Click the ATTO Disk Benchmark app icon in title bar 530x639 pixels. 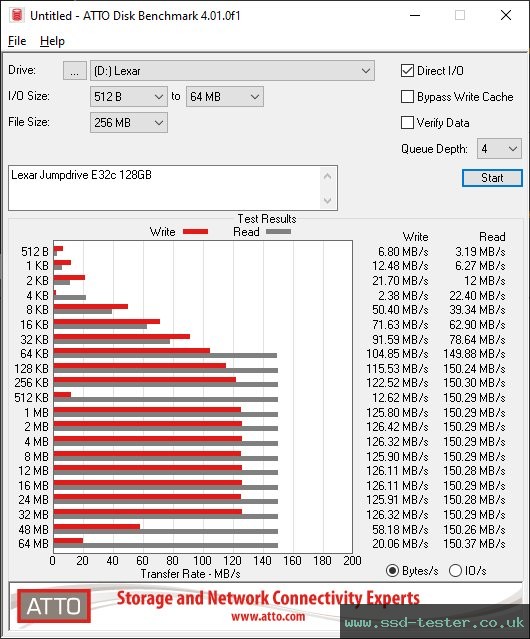tap(17, 15)
